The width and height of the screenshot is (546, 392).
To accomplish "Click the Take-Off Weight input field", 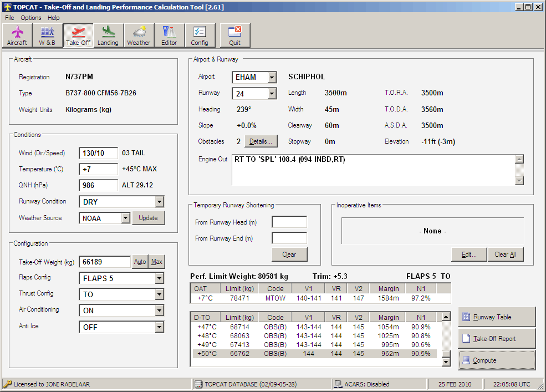I will click(105, 262).
